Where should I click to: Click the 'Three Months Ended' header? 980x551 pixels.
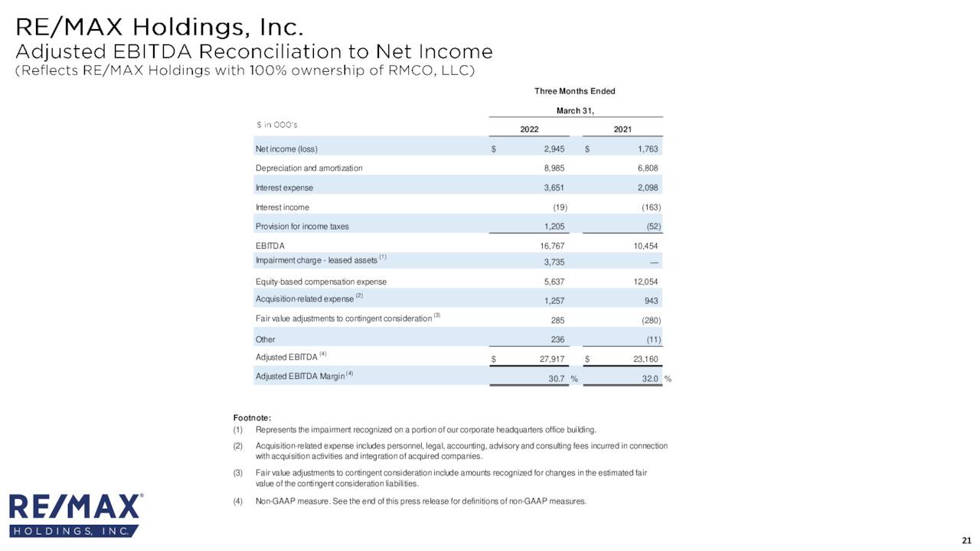pyautogui.click(x=575, y=91)
